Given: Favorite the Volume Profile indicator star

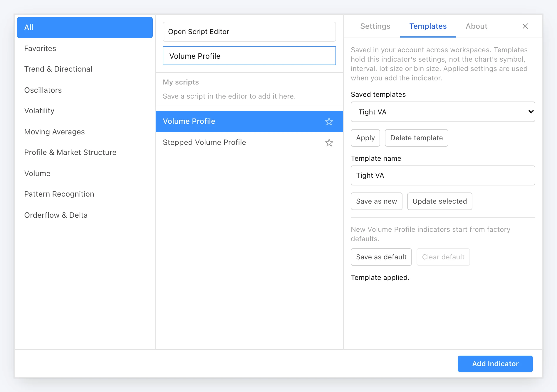Looking at the screenshot, I should pos(329,121).
